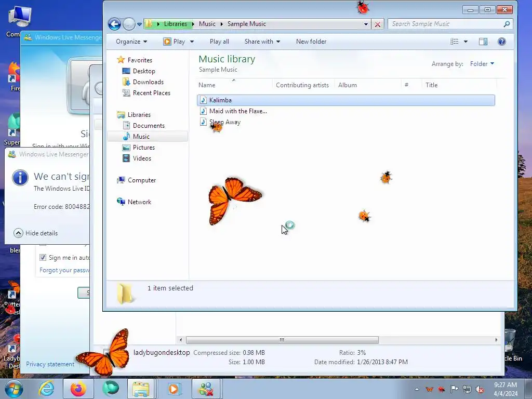Change view with the view icon
This screenshot has width=532, height=399.
tap(454, 42)
